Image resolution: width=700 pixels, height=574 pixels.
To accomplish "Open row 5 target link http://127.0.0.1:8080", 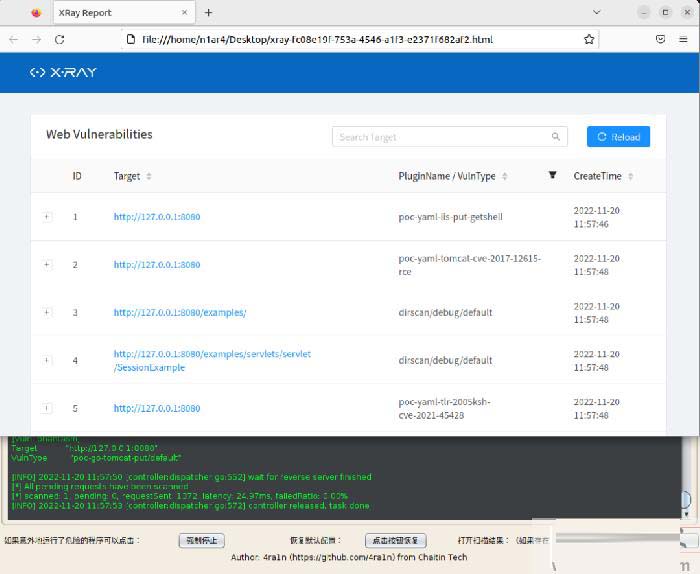I will click(x=157, y=408).
